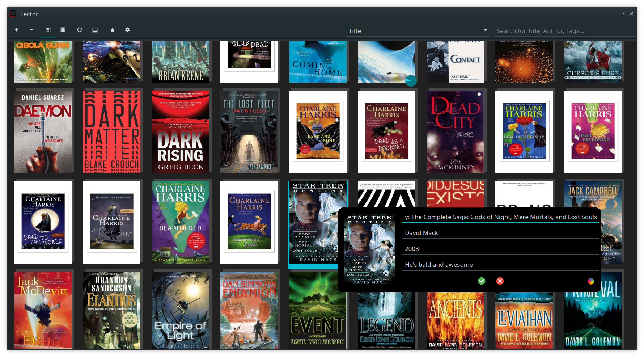Viewport: 644px width, 357px height.
Task: Click the reload library icon
Action: [x=80, y=30]
